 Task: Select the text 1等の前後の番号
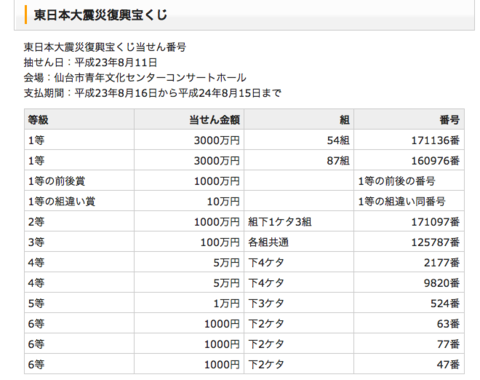pyautogui.click(x=397, y=181)
